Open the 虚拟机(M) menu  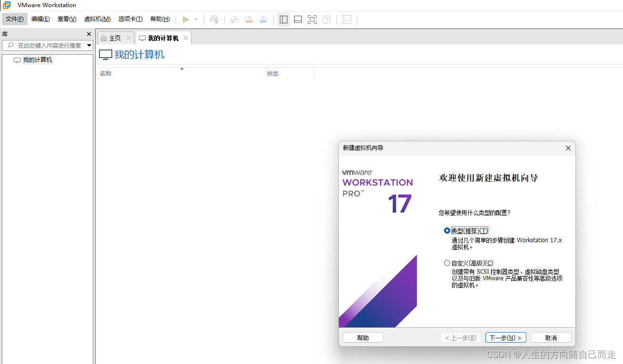pyautogui.click(x=97, y=19)
